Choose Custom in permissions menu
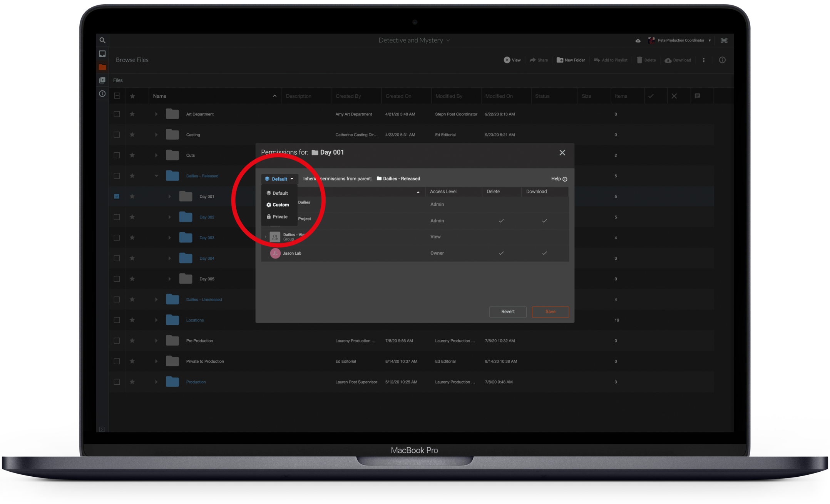The image size is (830, 504). click(280, 205)
